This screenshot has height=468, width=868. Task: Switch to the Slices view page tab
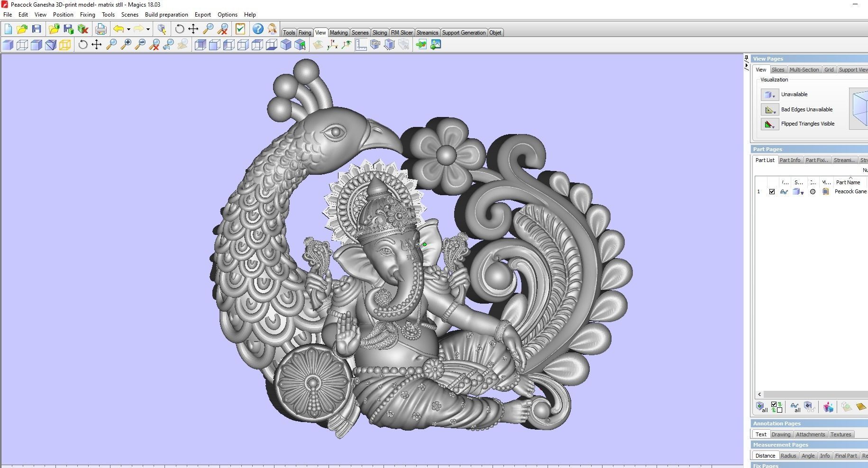coord(778,70)
